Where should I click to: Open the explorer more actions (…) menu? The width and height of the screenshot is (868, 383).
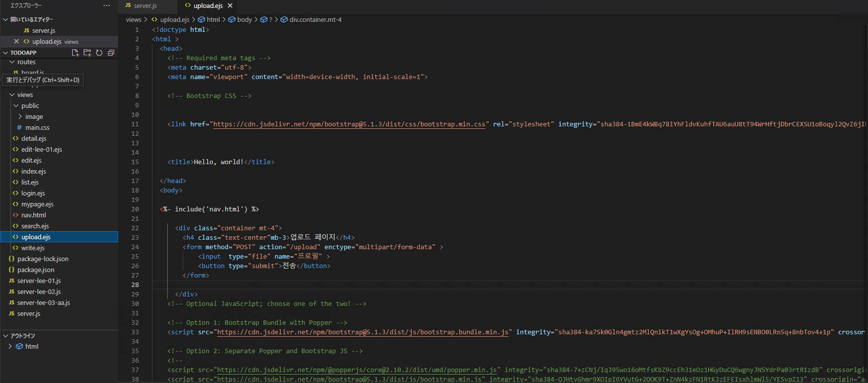tap(107, 5)
